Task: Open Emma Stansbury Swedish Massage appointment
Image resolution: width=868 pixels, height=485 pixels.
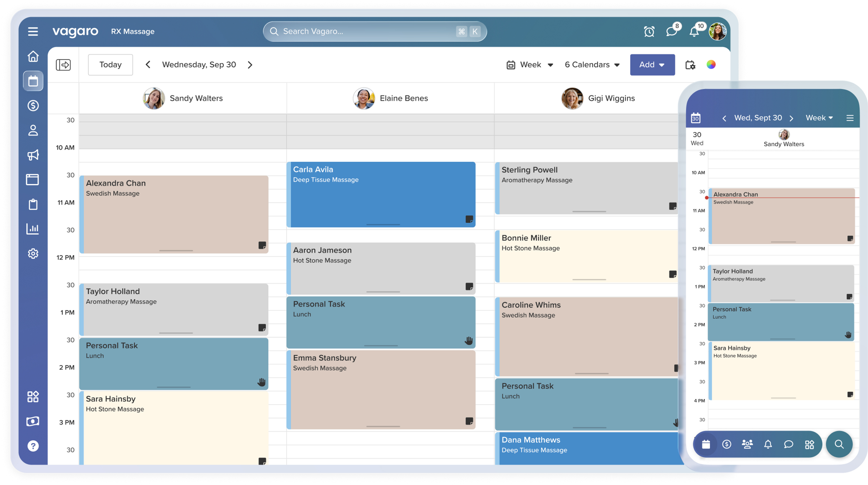Action: click(381, 390)
